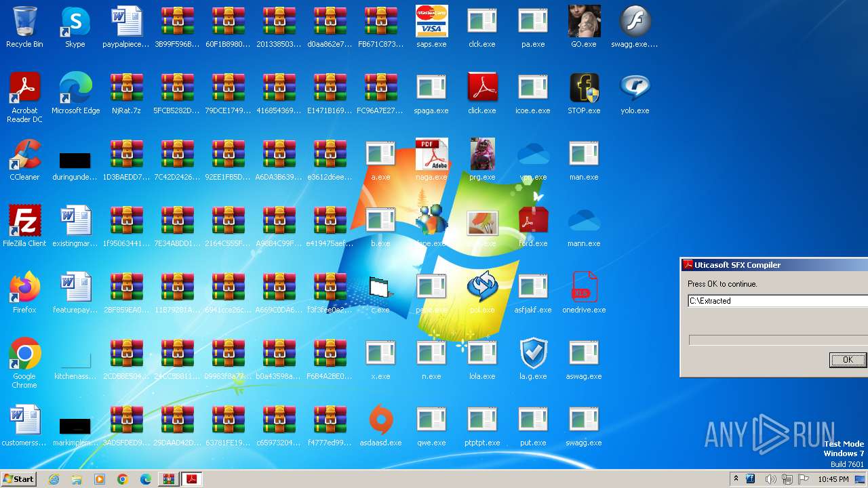Show hidden system tray icons
This screenshot has width=868, height=488.
pos(736,479)
